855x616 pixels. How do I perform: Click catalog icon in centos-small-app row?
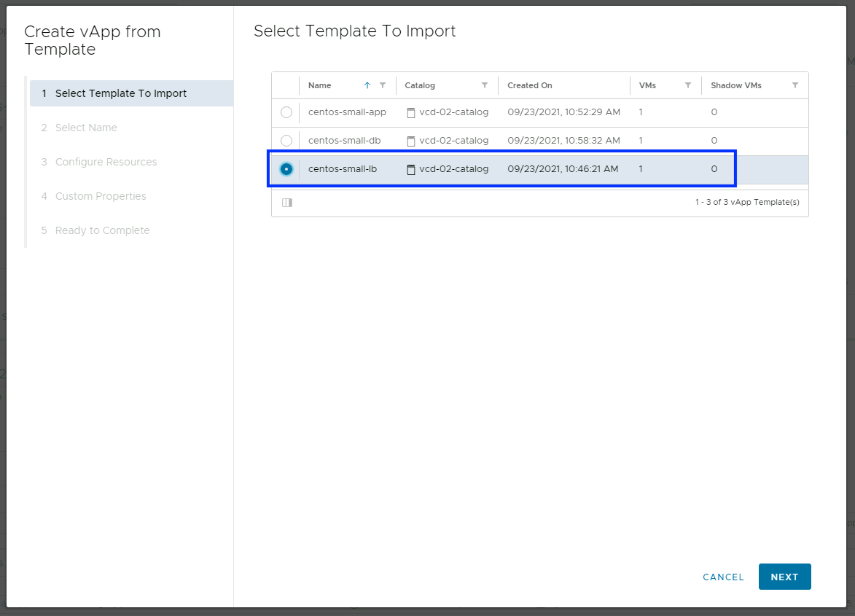tap(411, 113)
